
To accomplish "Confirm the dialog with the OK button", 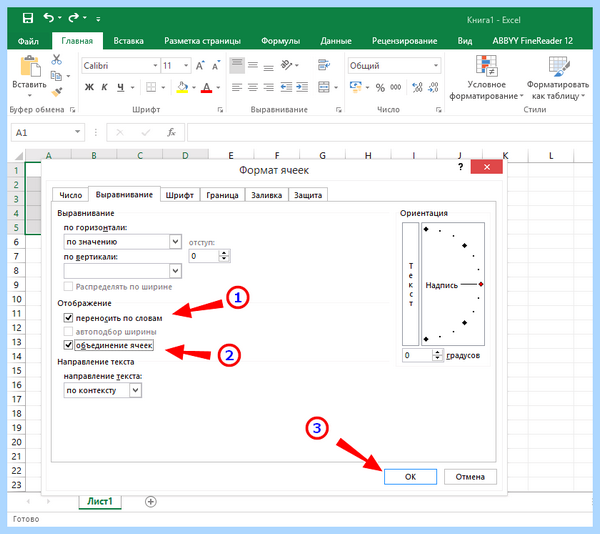I will pos(410,477).
